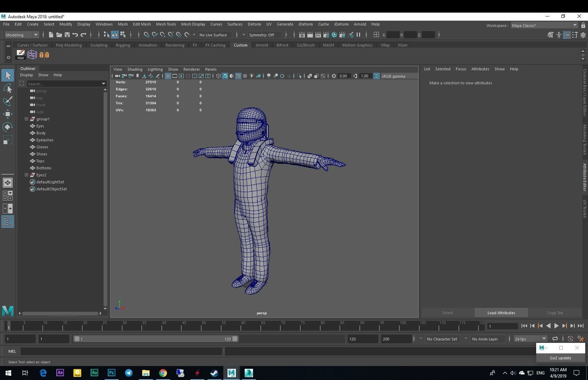Screen dimensions: 588x380
Task: Open the 24 fps frame rate dropdown
Action: [x=544, y=339]
